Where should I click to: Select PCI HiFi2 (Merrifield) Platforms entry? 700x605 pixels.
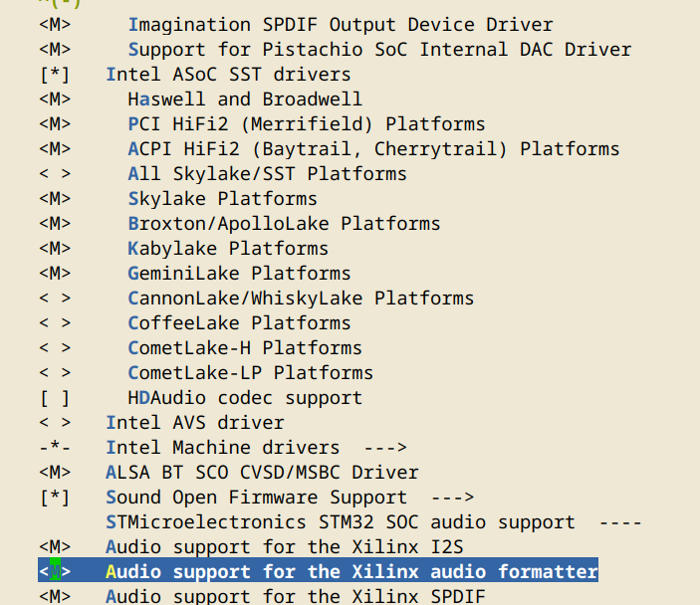(x=306, y=124)
